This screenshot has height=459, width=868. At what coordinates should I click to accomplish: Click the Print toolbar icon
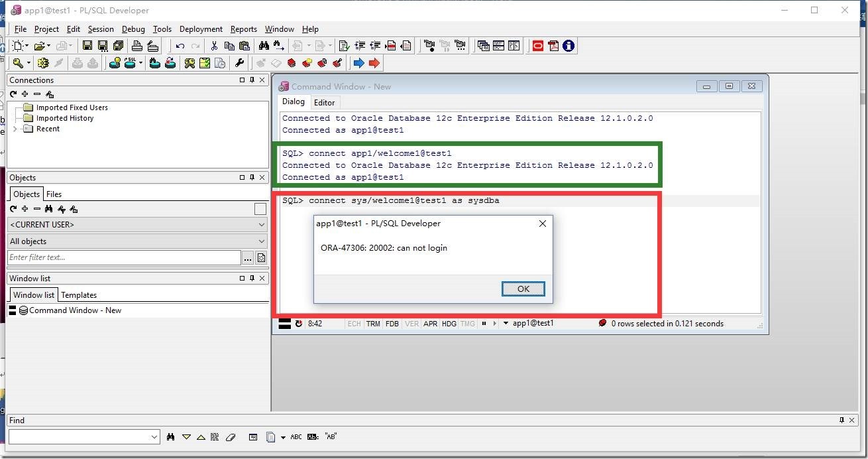pyautogui.click(x=137, y=46)
